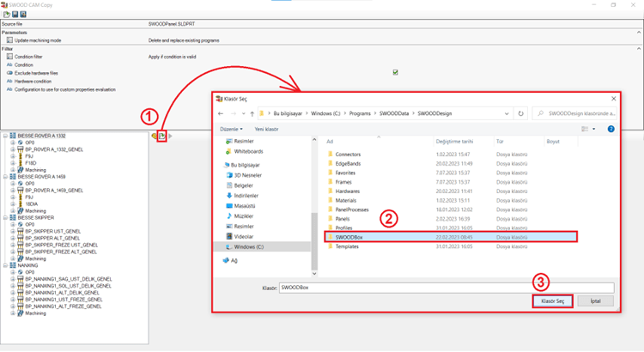The image size is (644, 352).
Task: Click the grey play arrow beside the tree
Action: click(x=171, y=136)
